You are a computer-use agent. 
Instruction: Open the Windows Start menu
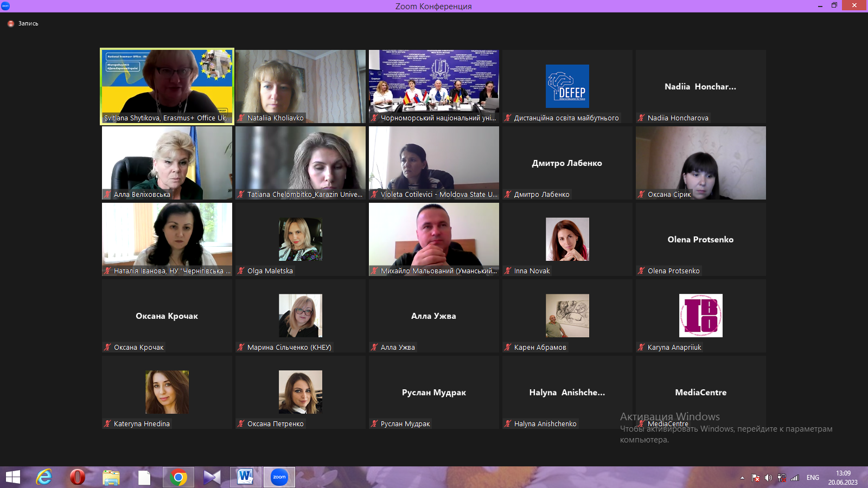13,477
